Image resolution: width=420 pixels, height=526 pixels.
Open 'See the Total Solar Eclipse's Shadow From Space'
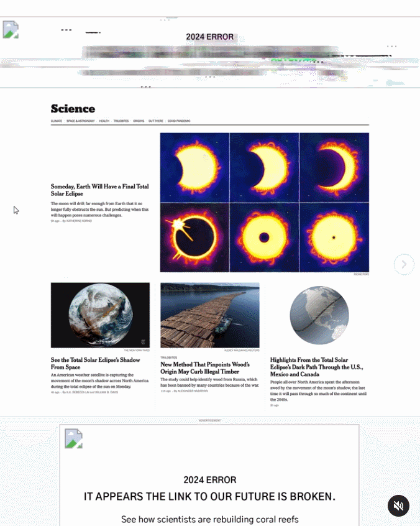click(x=95, y=363)
